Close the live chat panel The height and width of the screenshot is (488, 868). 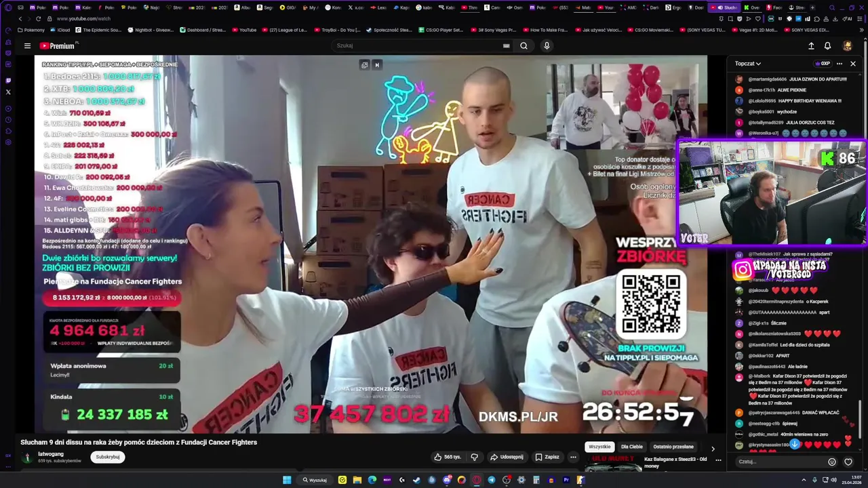pos(853,64)
